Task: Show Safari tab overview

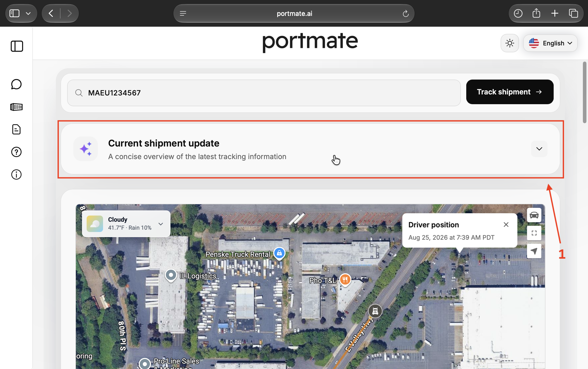Action: point(573,13)
